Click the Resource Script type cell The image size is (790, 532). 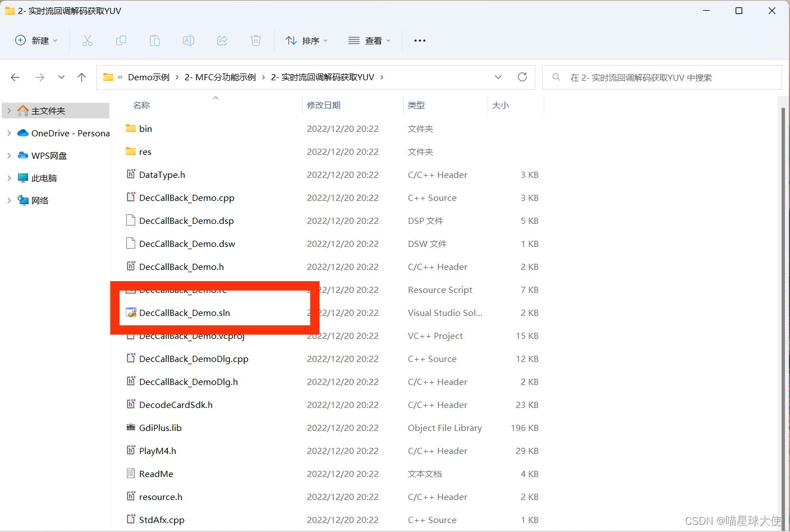440,290
